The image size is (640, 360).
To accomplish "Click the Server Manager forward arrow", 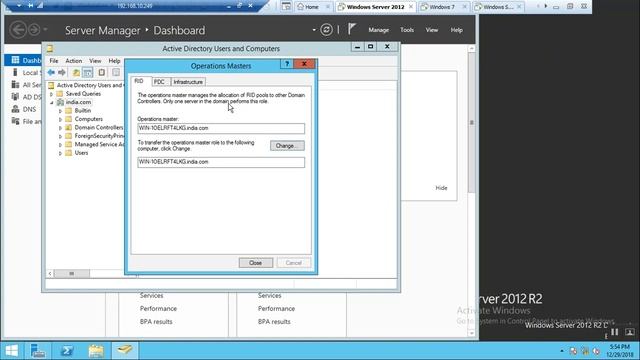I will click(x=34, y=30).
